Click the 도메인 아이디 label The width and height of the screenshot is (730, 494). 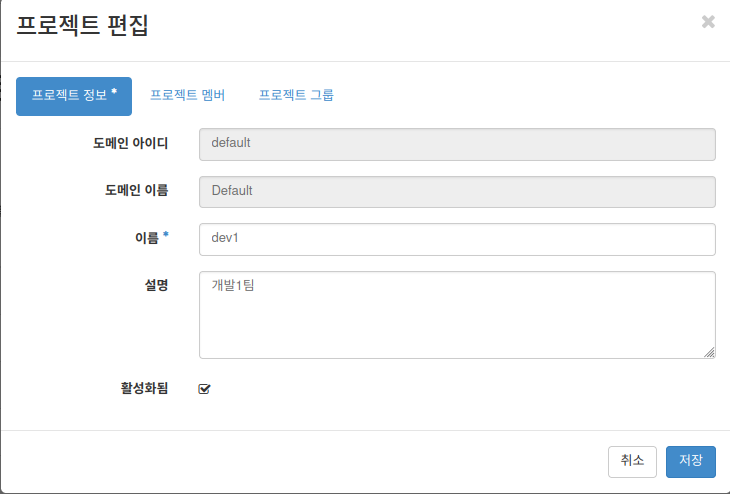pos(130,143)
